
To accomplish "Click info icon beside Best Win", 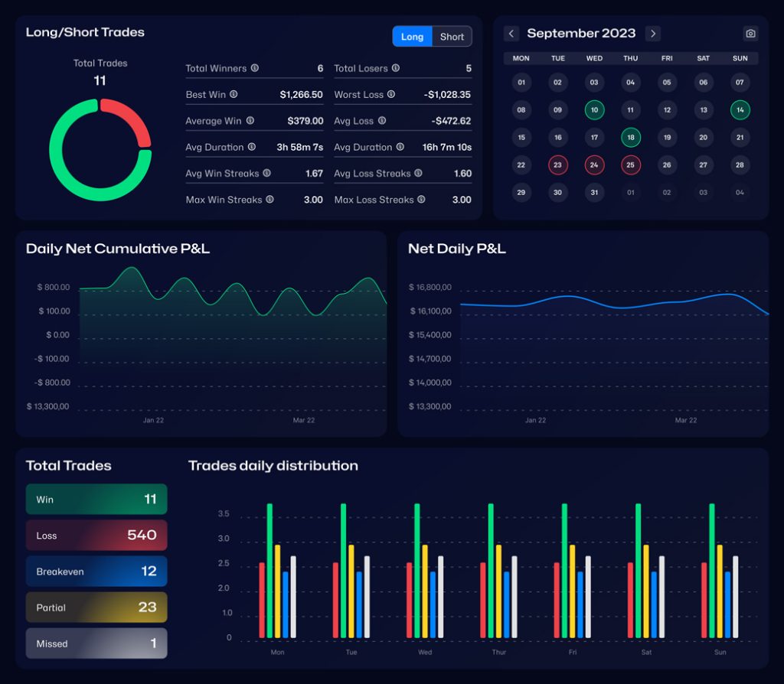I will coord(234,94).
